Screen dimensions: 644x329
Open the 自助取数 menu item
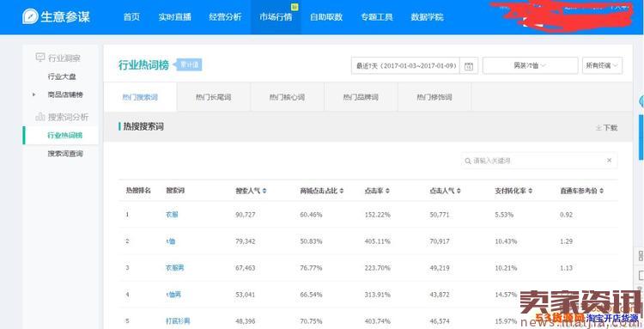click(x=326, y=17)
